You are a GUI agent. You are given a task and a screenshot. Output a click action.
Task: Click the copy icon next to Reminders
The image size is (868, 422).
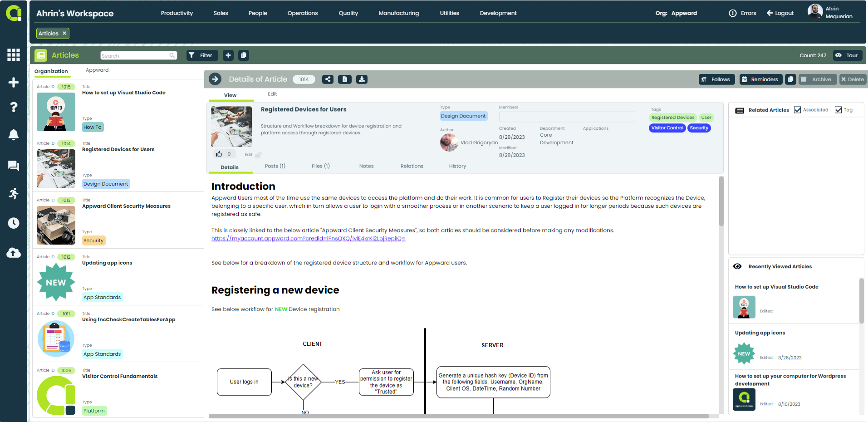pos(791,79)
